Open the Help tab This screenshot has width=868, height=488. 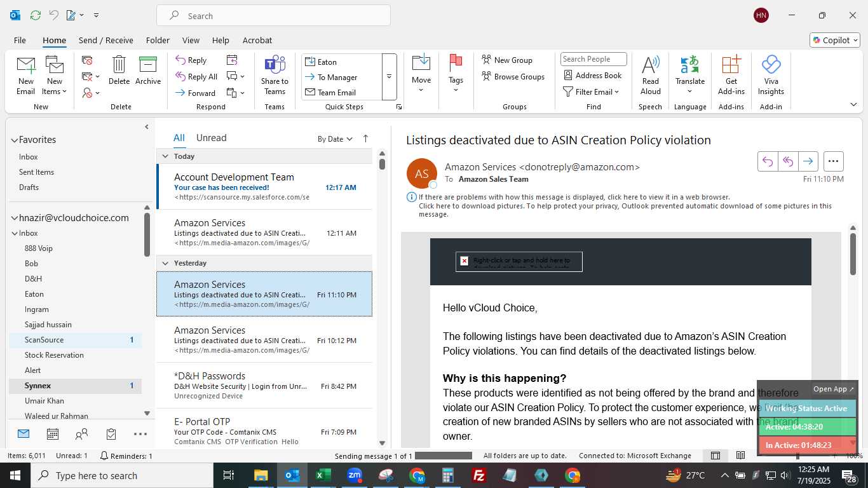click(x=220, y=40)
